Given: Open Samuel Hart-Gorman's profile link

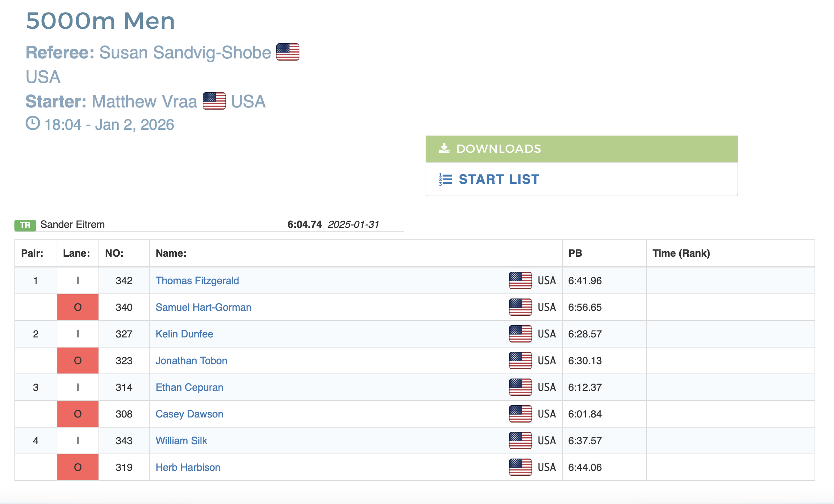Looking at the screenshot, I should (x=203, y=307).
